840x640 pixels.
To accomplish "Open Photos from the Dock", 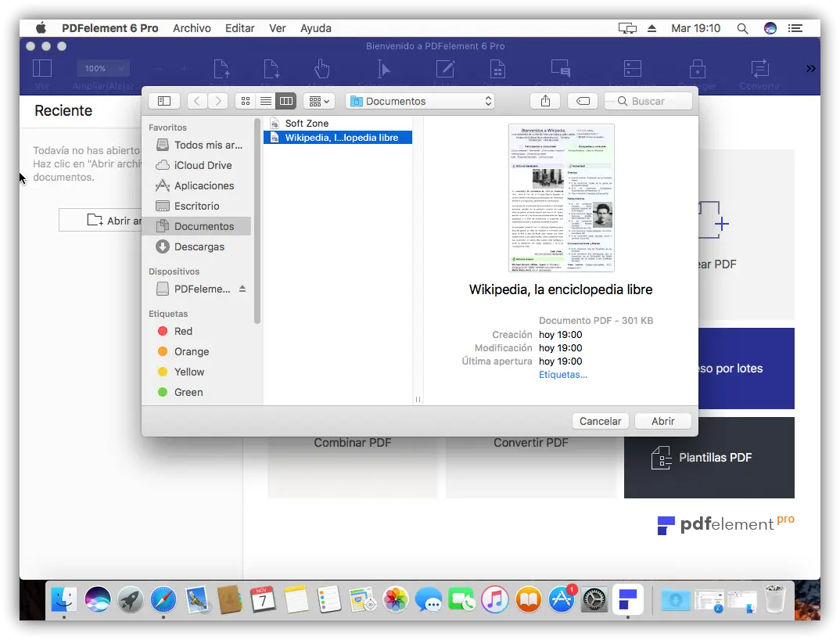I will [395, 599].
